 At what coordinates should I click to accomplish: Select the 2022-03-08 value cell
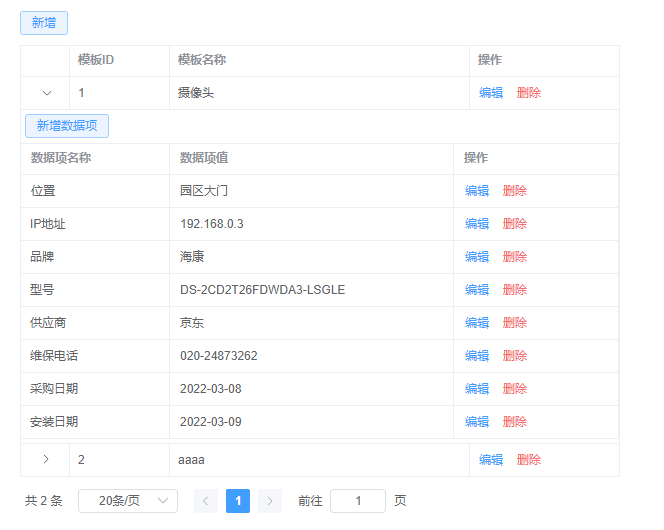coord(311,389)
